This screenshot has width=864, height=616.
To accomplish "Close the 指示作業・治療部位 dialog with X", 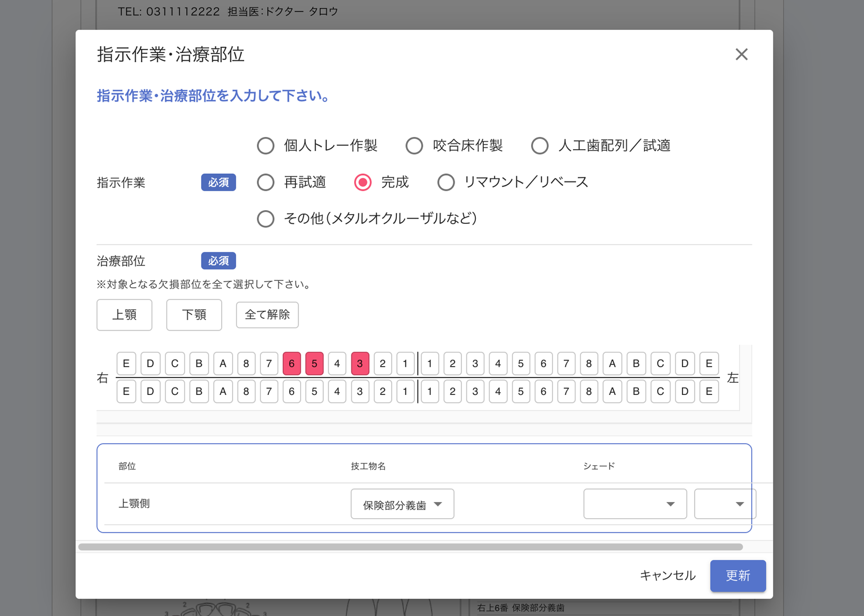I will point(741,55).
